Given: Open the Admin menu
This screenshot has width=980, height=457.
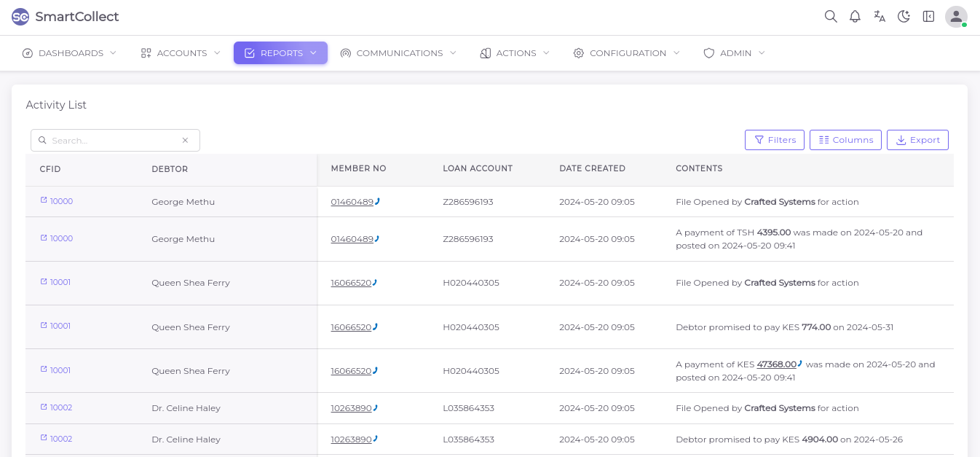Looking at the screenshot, I should (x=734, y=53).
